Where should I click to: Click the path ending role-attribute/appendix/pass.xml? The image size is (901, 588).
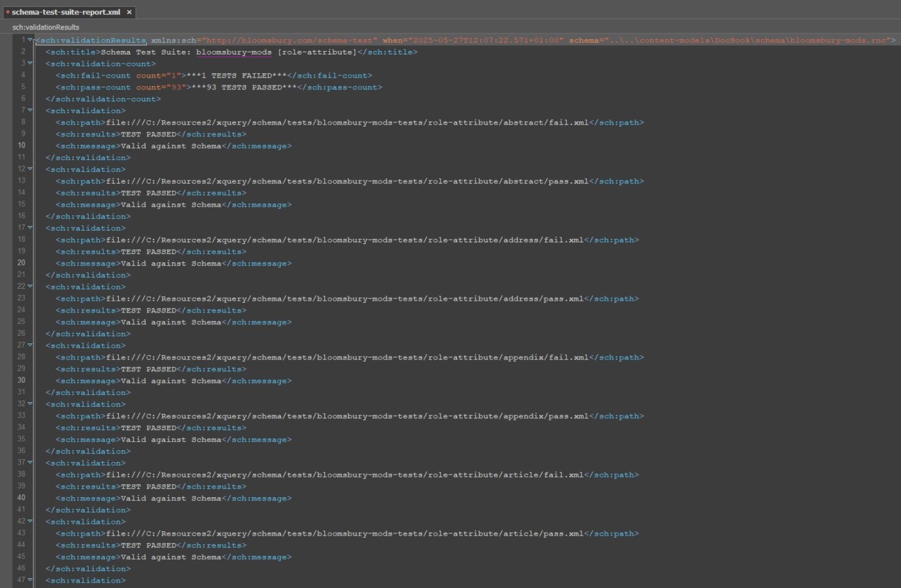click(x=347, y=416)
